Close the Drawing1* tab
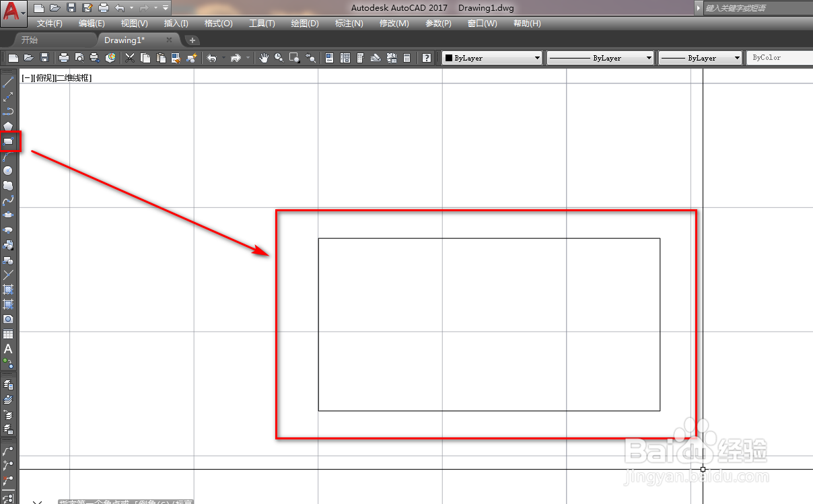 coord(169,40)
